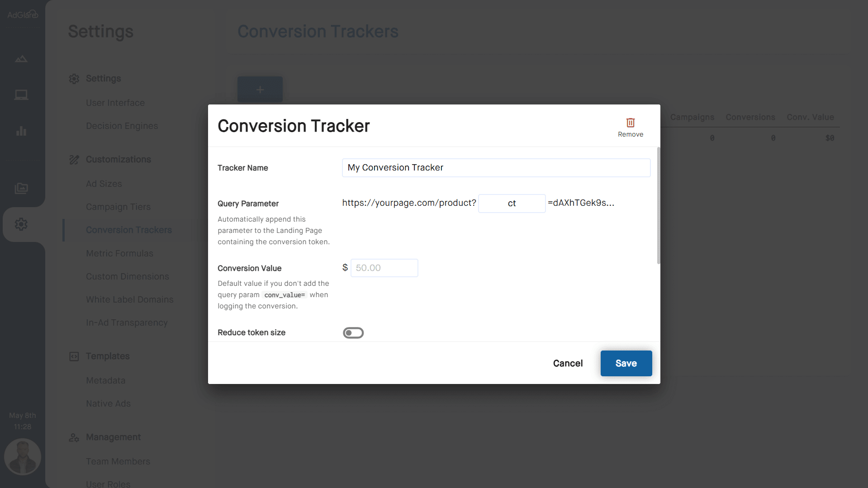
Task: Click the code icon next to Templates
Action: tap(74, 356)
